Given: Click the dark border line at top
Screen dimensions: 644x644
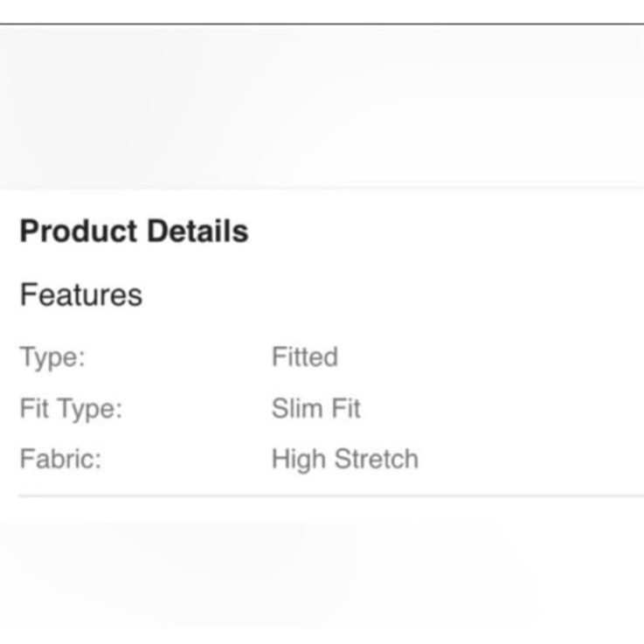Looking at the screenshot, I should point(322,24).
